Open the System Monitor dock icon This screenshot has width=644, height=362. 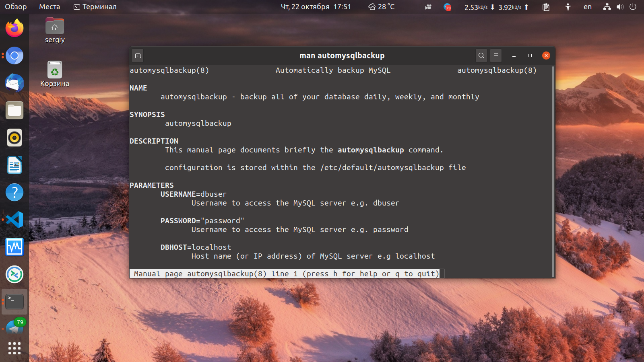pos(14,247)
